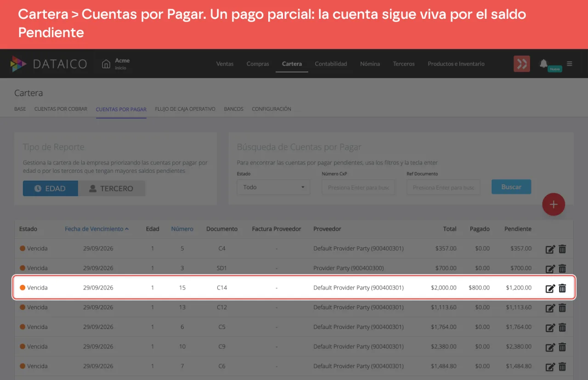Screen dimensions: 588x380
Task: Focus the Número CxP input field
Action: [358, 187]
